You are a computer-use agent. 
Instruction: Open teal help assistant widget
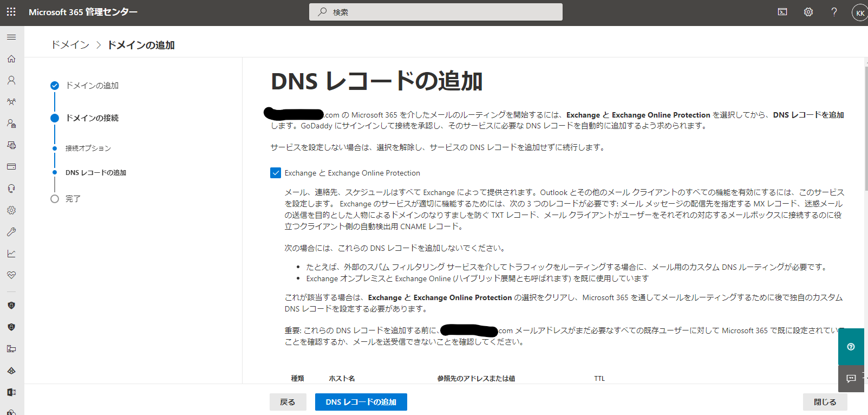(x=851, y=347)
